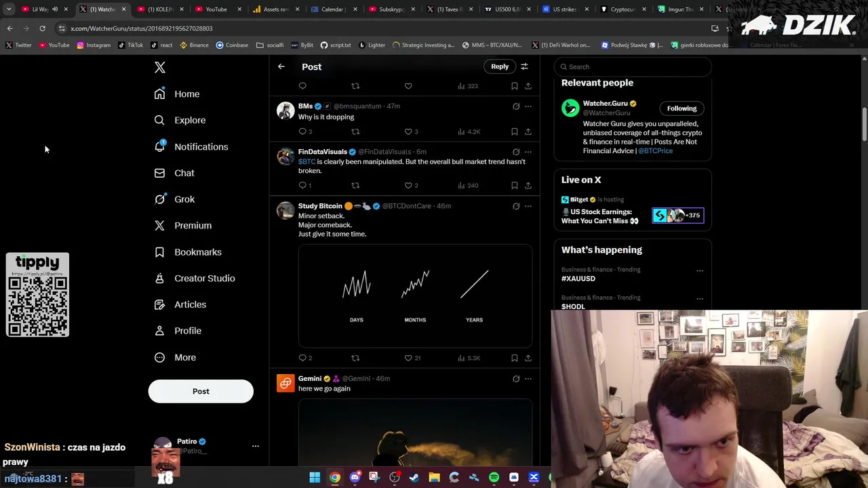Open the Coinbase bookmark
868x488 pixels.
tap(232, 45)
